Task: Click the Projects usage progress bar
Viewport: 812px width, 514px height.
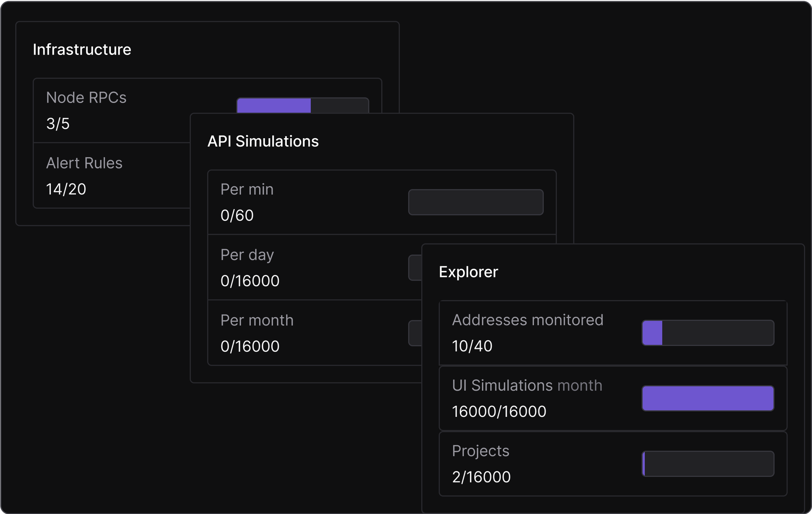Action: click(708, 463)
